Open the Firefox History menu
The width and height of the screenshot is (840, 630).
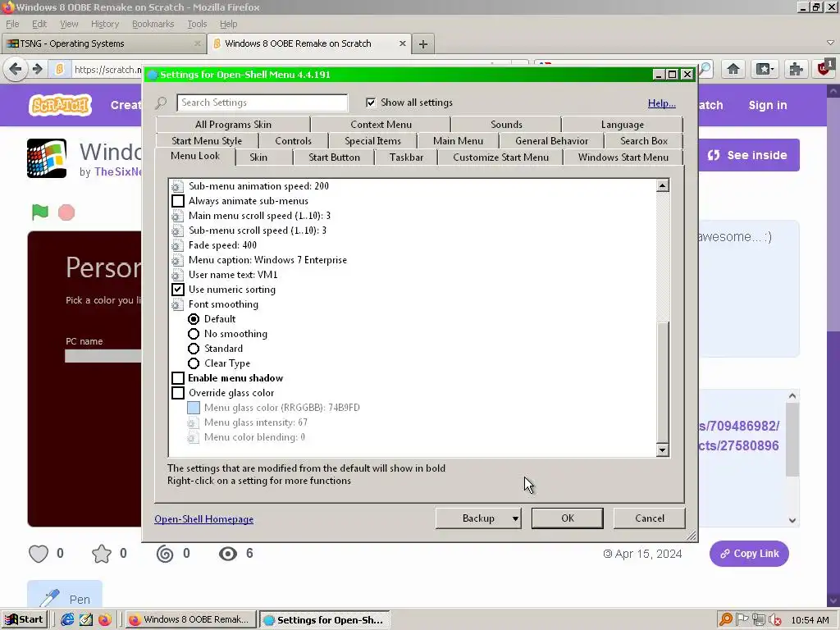[104, 24]
